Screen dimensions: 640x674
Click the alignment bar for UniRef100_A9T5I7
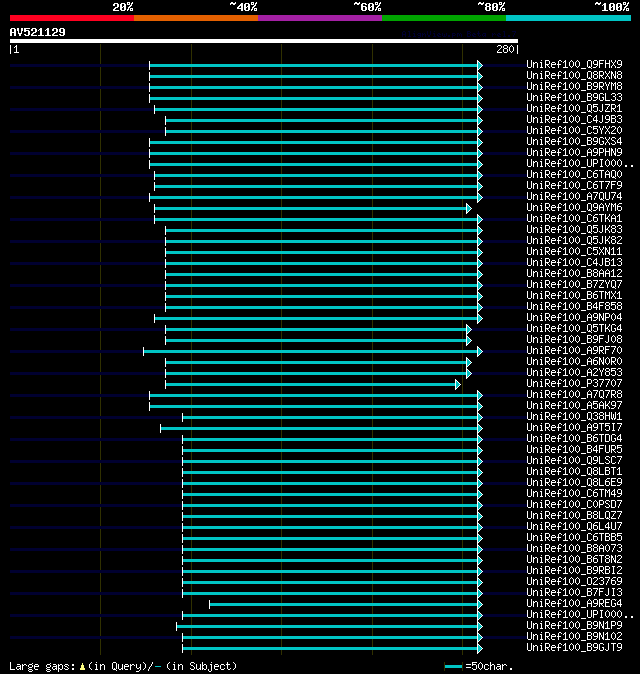tap(322, 429)
